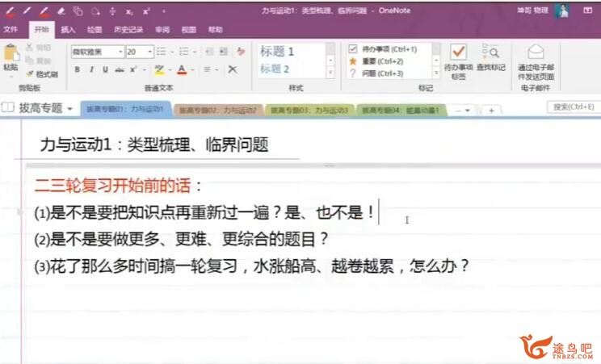The height and width of the screenshot is (364, 601).
Task: Switch to the 帮助 ribbon tab
Action: [215, 30]
